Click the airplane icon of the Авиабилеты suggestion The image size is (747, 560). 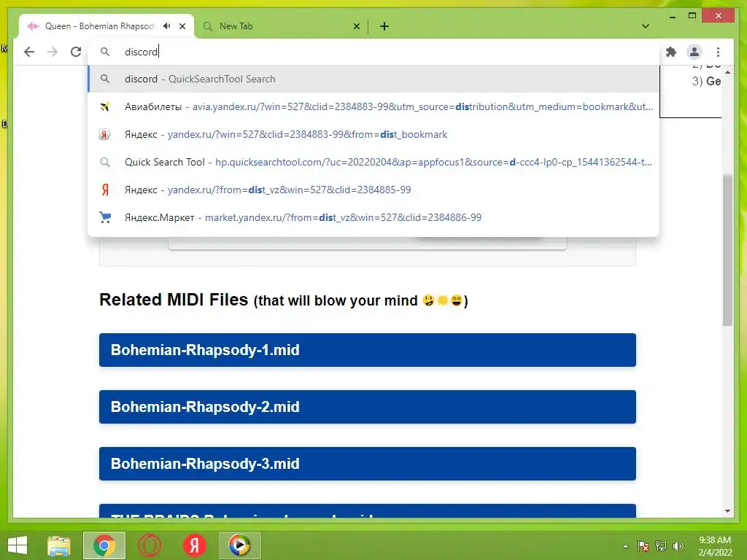pyautogui.click(x=105, y=106)
